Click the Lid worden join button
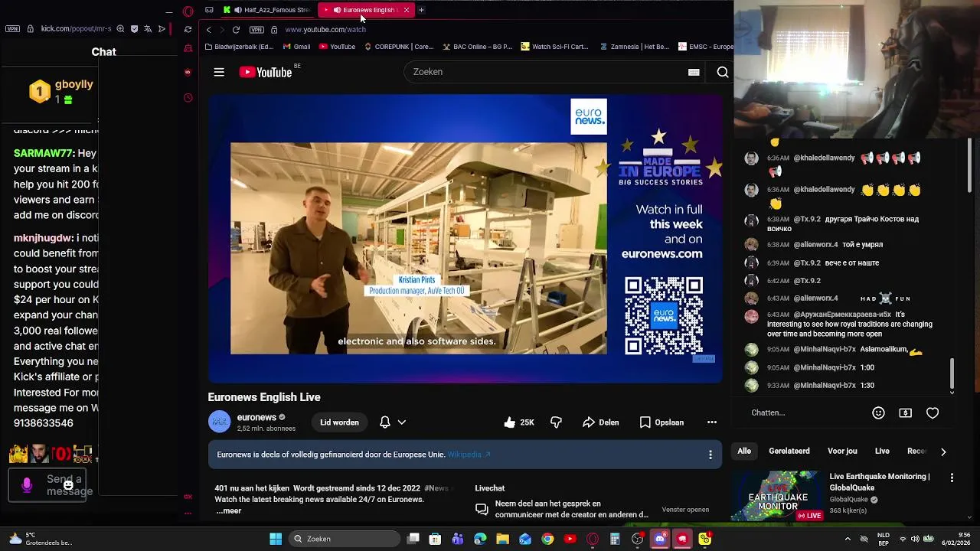 click(339, 422)
